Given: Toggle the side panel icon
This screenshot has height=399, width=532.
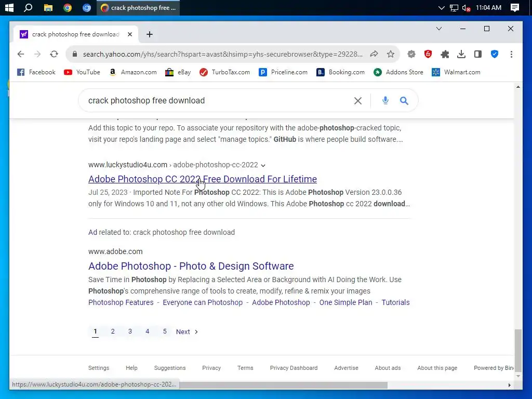Looking at the screenshot, I should click(478, 54).
